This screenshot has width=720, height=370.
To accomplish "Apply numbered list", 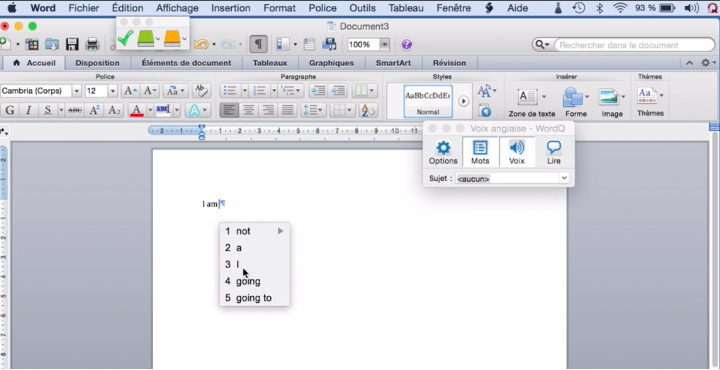I will 260,91.
